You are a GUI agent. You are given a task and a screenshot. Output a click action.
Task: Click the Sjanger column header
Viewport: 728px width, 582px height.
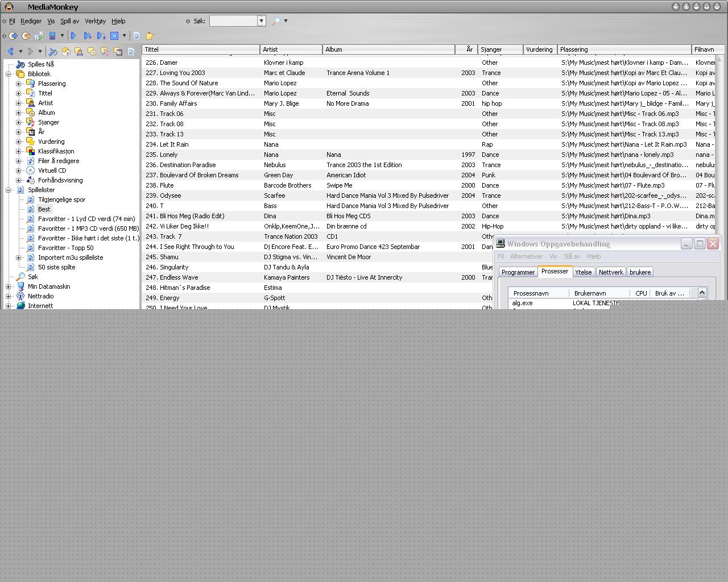(x=499, y=49)
